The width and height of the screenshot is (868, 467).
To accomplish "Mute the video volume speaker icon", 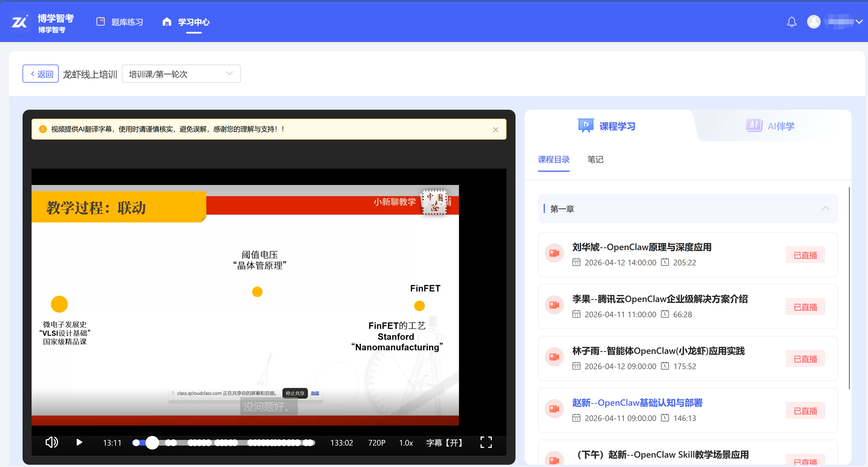I will [52, 442].
